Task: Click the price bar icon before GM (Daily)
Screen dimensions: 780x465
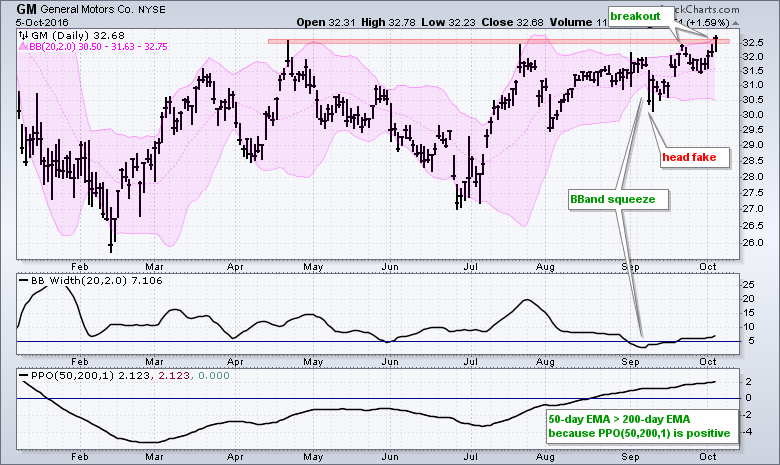Action: [23, 35]
